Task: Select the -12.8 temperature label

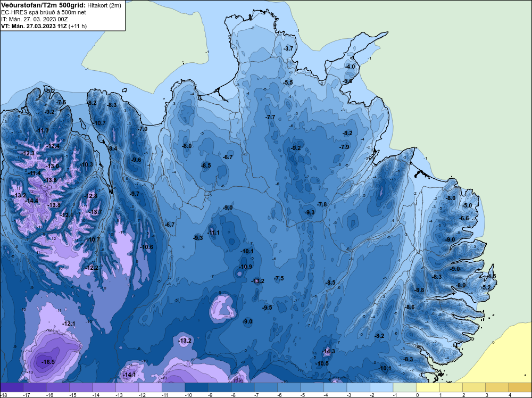Action: point(90,196)
